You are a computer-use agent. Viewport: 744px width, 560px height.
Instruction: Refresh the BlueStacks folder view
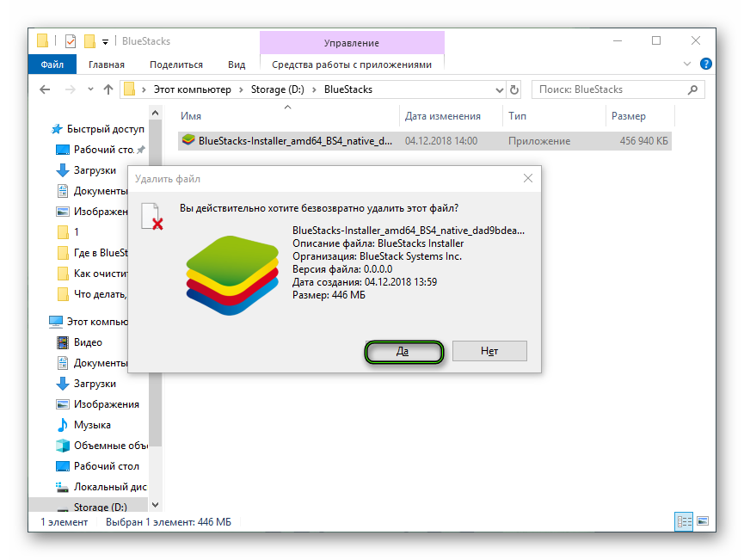click(513, 89)
